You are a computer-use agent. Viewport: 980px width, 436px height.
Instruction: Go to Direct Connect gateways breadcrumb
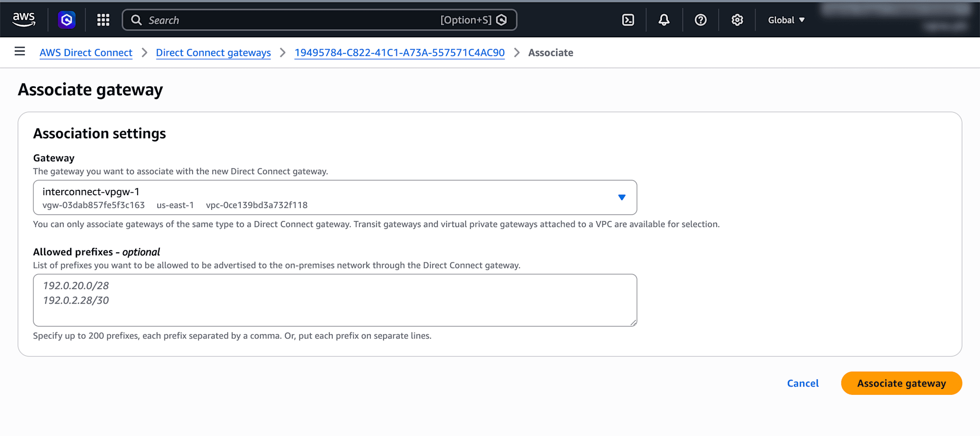coord(213,52)
